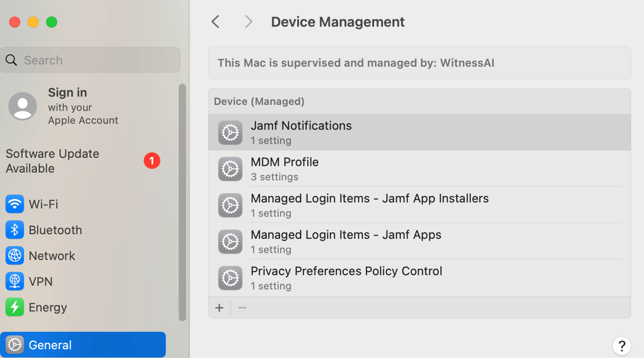The width and height of the screenshot is (644, 358).
Task: Select the General sidebar item
Action: pos(83,345)
